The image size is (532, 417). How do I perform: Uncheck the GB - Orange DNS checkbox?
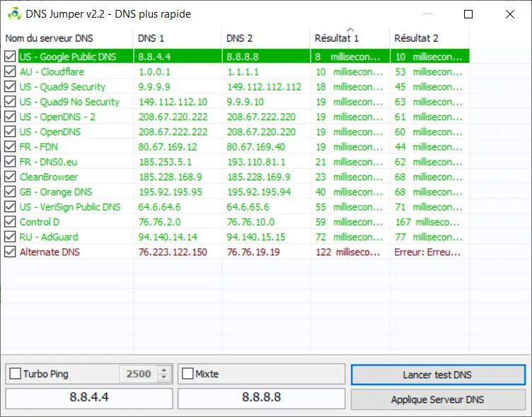[x=10, y=192]
